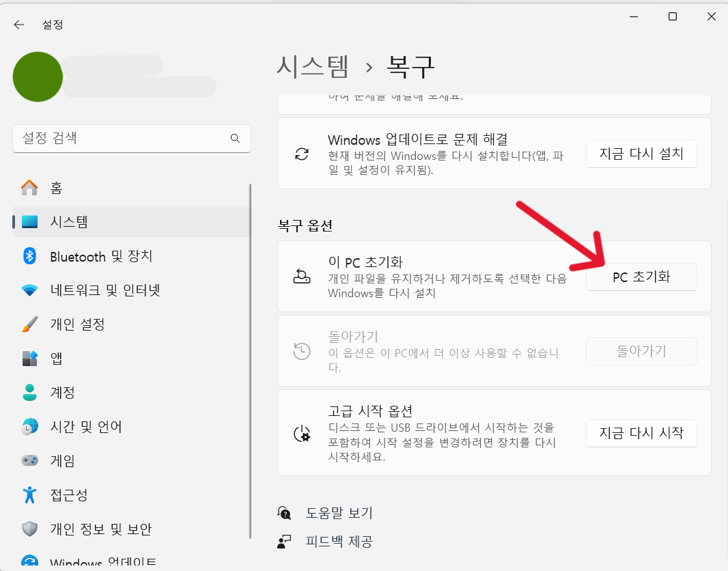Click the 지금 다시 설치 button
Image resolution: width=728 pixels, height=571 pixels.
tap(641, 154)
